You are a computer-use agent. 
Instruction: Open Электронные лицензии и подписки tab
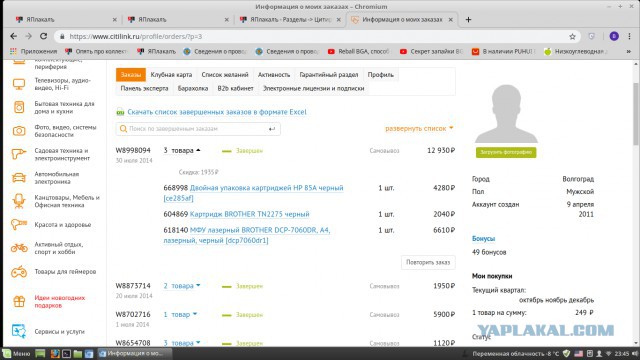tap(313, 88)
